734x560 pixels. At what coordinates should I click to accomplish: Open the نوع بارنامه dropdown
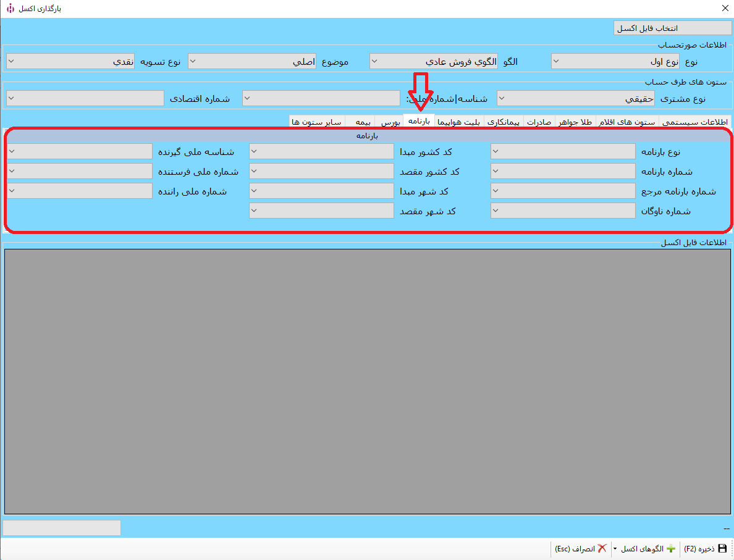563,151
